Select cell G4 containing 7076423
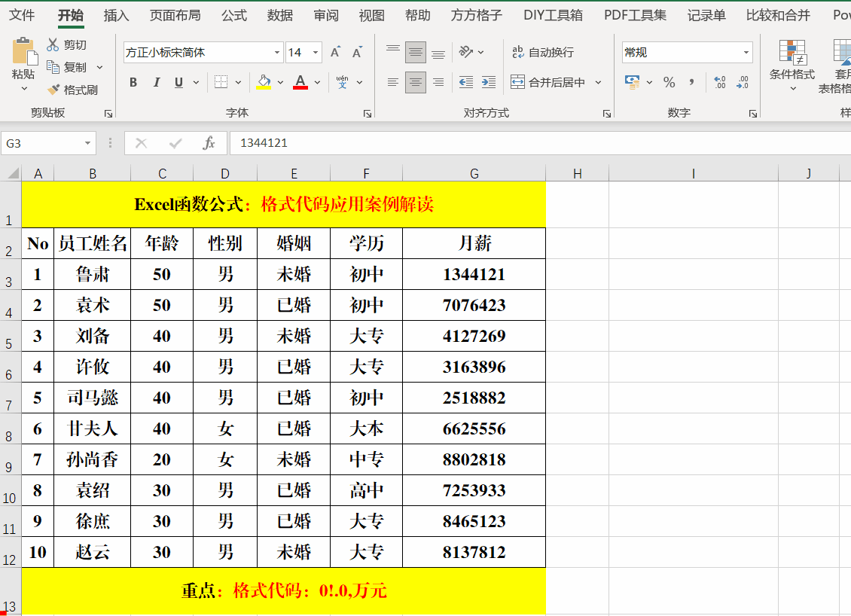851x616 pixels. tap(474, 305)
